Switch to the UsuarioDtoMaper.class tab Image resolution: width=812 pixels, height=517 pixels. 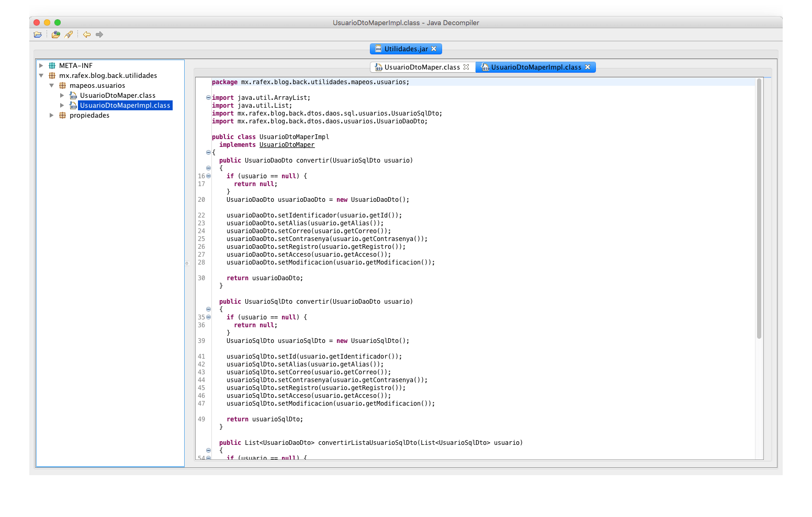[x=422, y=67]
